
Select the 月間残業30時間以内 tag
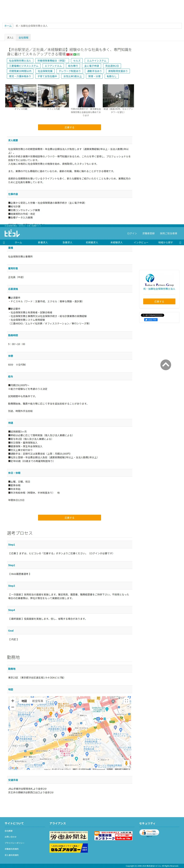(x=20, y=71)
